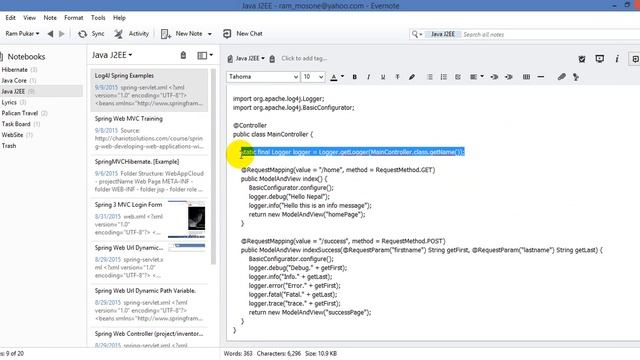Open the Ram Pukar account dropdown
This screenshot has height=360, width=640.
(x=22, y=33)
